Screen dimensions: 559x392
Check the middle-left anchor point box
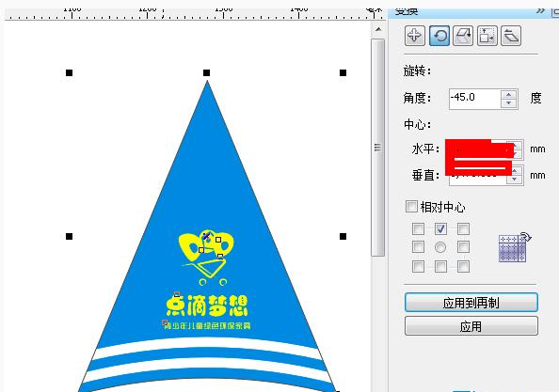(418, 246)
